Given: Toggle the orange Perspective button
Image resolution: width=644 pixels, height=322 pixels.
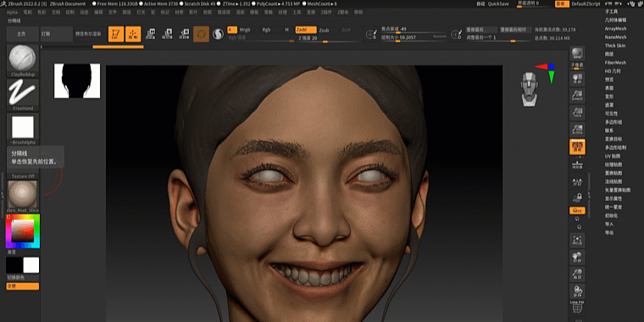Looking at the screenshot, I should [x=577, y=147].
